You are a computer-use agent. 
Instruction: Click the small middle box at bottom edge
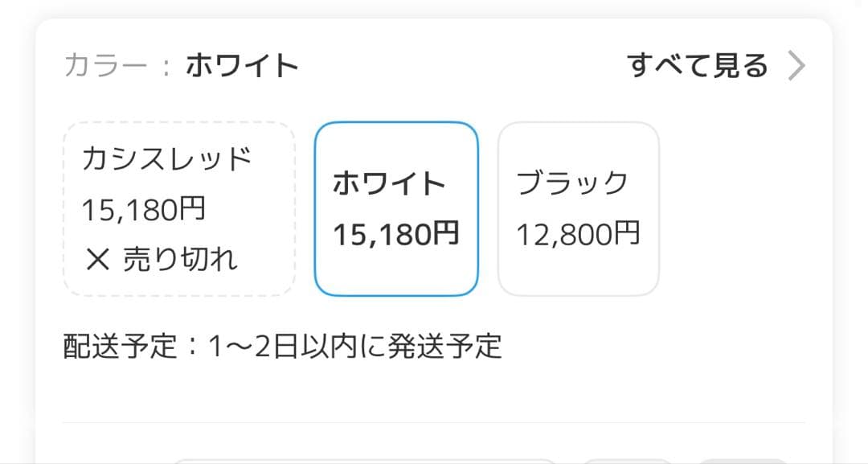626,461
